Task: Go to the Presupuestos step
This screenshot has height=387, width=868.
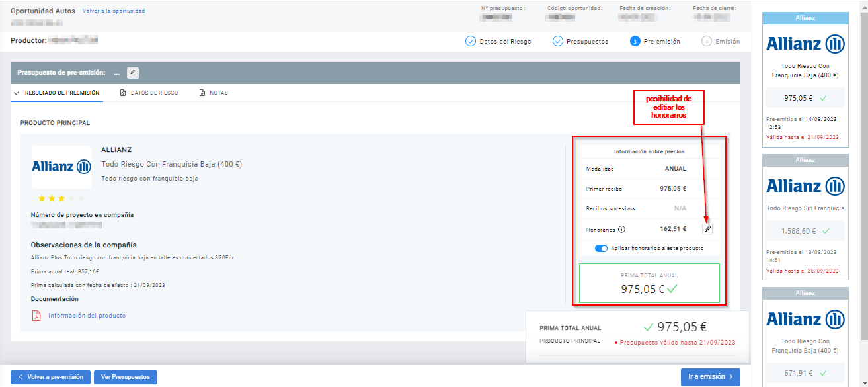Action: pyautogui.click(x=580, y=41)
